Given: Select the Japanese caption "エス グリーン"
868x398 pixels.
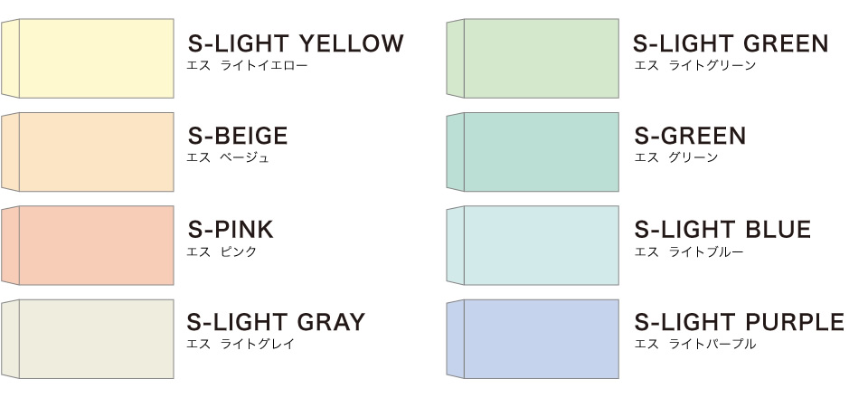Looking at the screenshot, I should click(x=675, y=158).
